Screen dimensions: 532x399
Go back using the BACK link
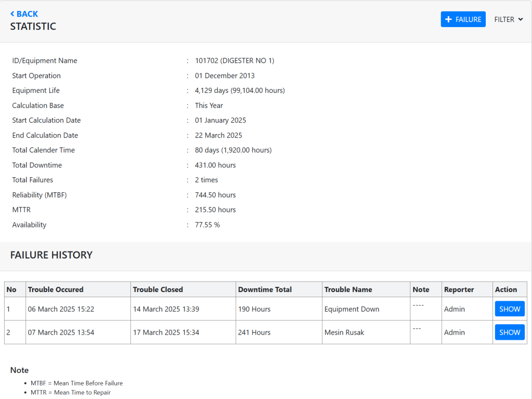tap(24, 14)
